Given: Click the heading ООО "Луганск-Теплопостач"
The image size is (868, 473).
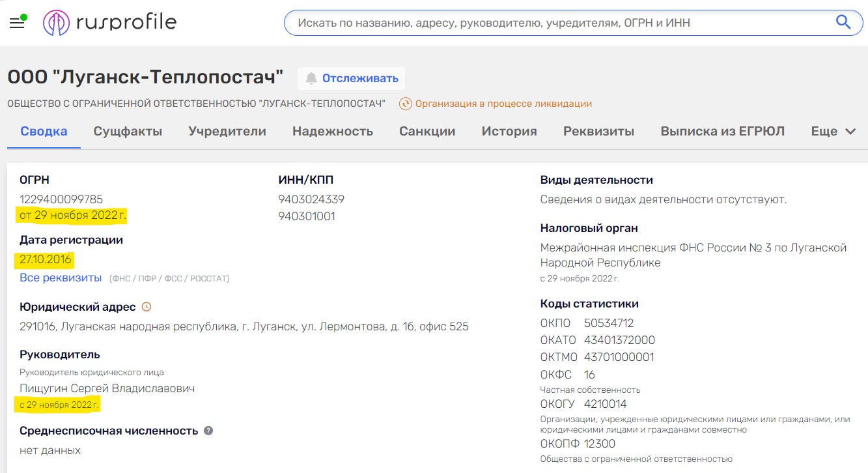Looking at the screenshot, I should coord(146,77).
